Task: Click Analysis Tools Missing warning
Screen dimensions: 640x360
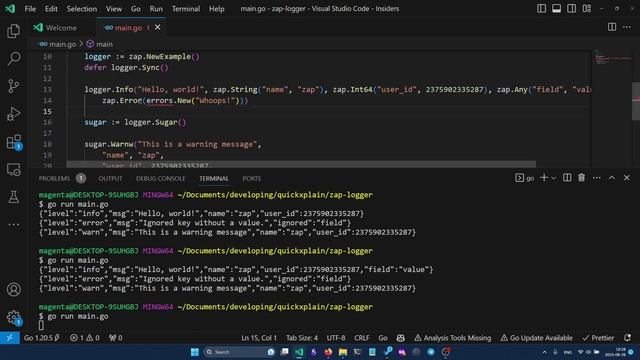Action: pyautogui.click(x=453, y=338)
